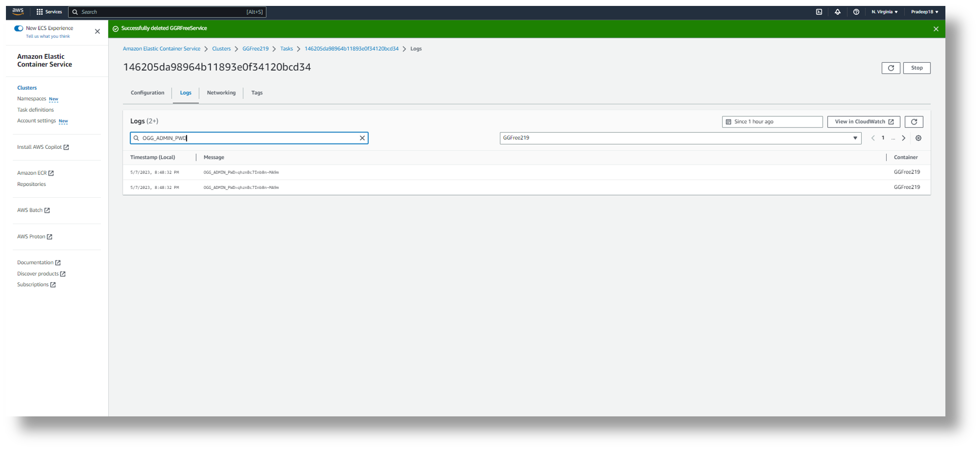Go to the next logs page
Image resolution: width=980 pixels, height=451 pixels.
click(903, 138)
